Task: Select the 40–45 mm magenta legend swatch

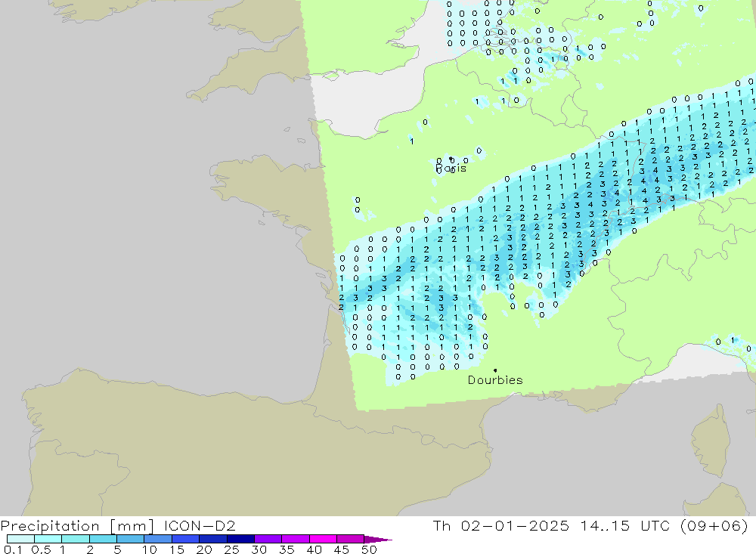Action: pyautogui.click(x=323, y=539)
